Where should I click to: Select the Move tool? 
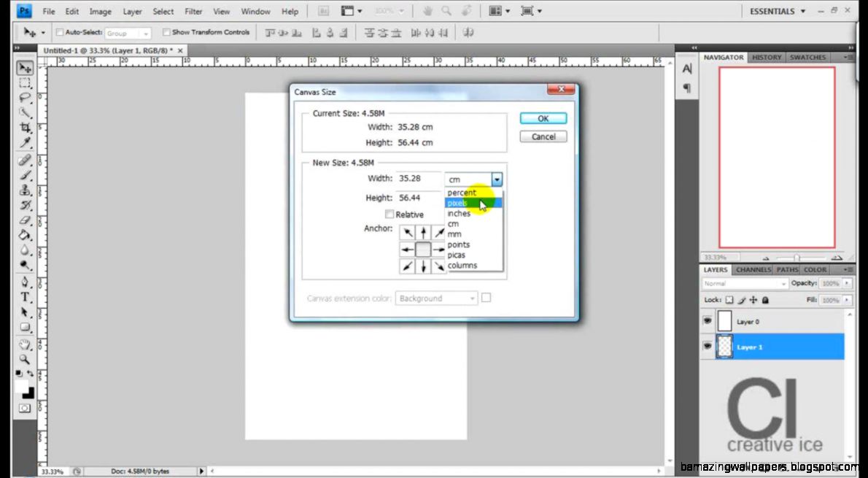25,68
